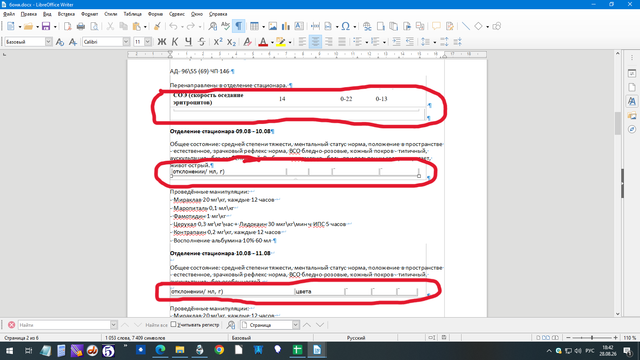The image size is (640, 360).
Task: Click the 'Найти все' button
Action: coord(156,325)
